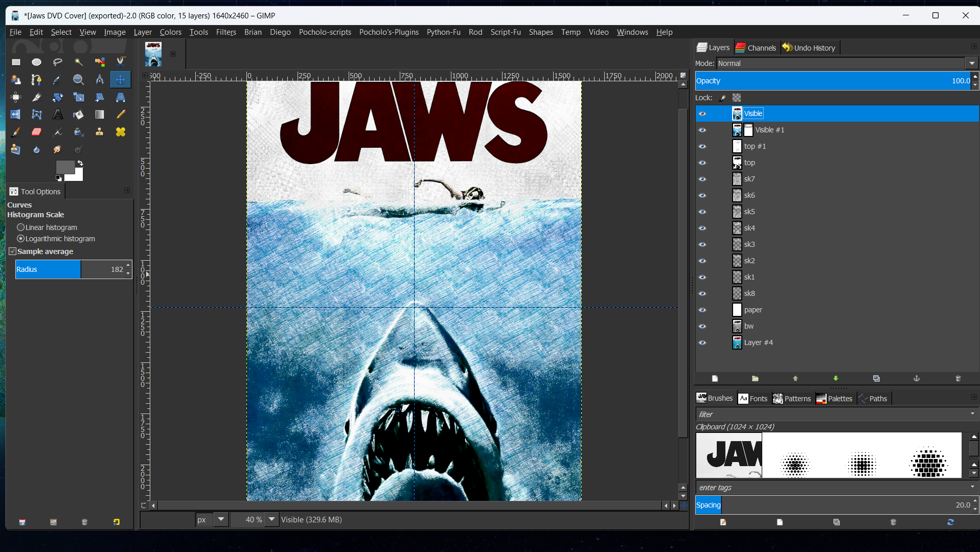Select the Ellipse Select tool
This screenshot has width=980, height=552.
click(x=36, y=62)
